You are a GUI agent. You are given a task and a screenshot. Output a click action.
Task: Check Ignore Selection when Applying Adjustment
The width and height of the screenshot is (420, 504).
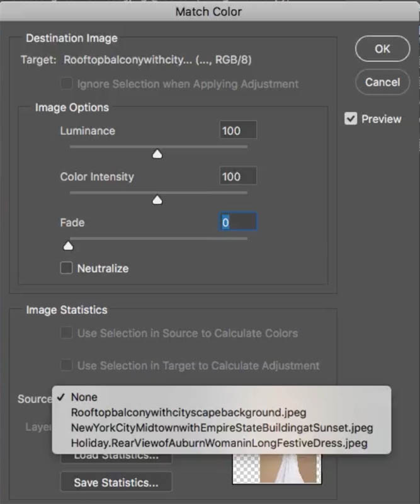(67, 83)
